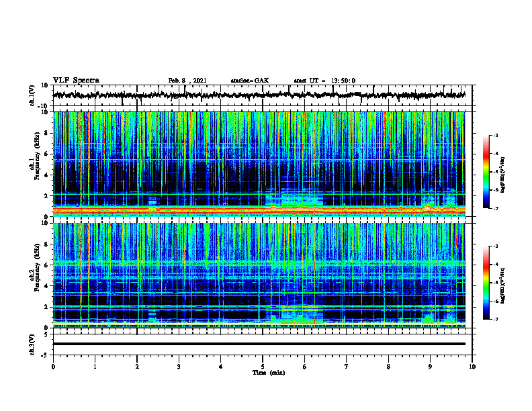Click the "start UT = 13:50:0" header text
The image size is (532, 411).
pos(324,81)
